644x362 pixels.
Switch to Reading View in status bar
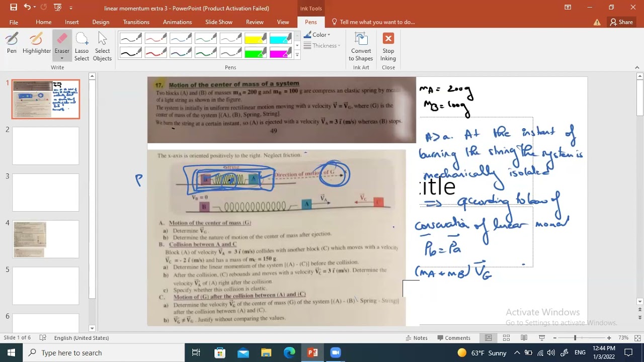click(x=524, y=338)
